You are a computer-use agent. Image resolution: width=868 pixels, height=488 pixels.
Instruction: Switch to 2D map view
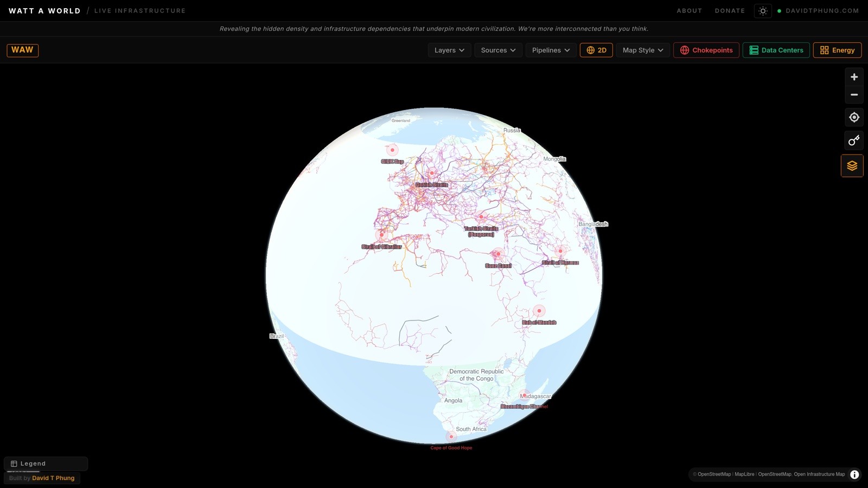596,50
